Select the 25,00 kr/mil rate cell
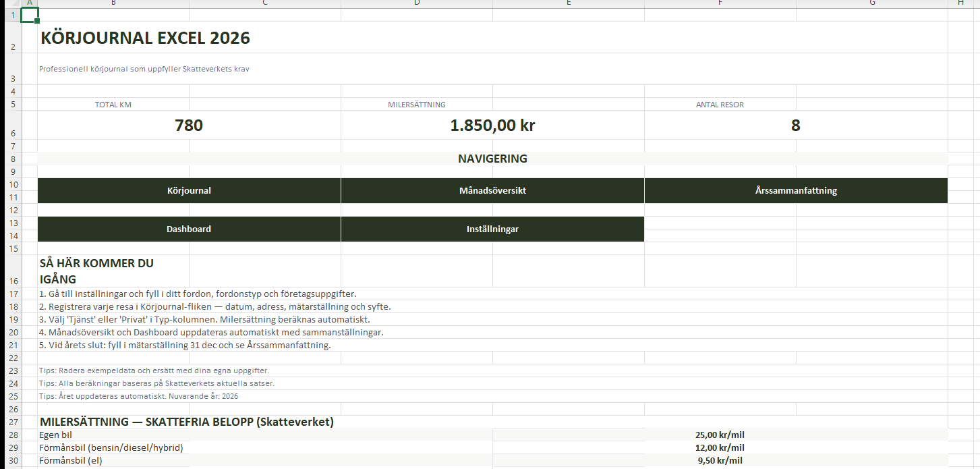Image resolution: width=980 pixels, height=469 pixels. 720,435
